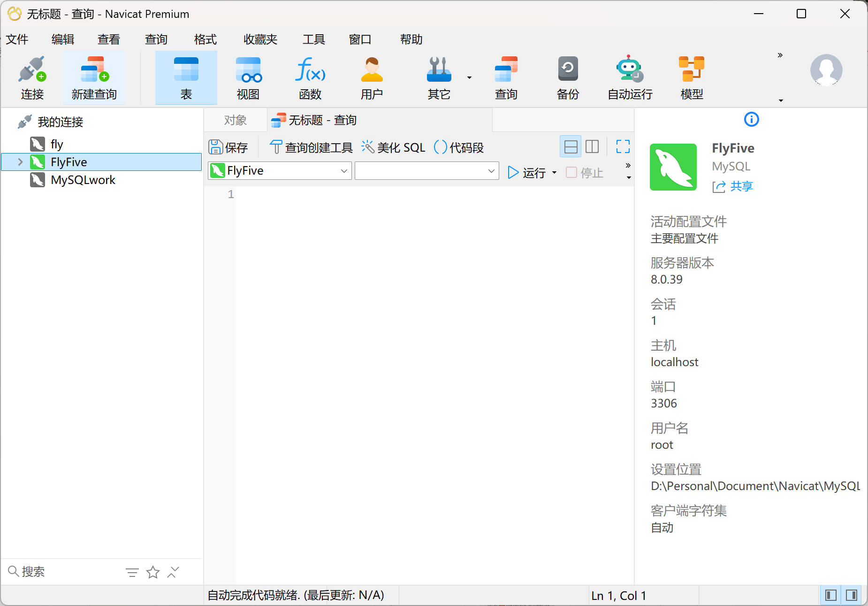The width and height of the screenshot is (868, 606).
Task: Open the 备份 (Backup) toolbar icon
Action: 568,77
